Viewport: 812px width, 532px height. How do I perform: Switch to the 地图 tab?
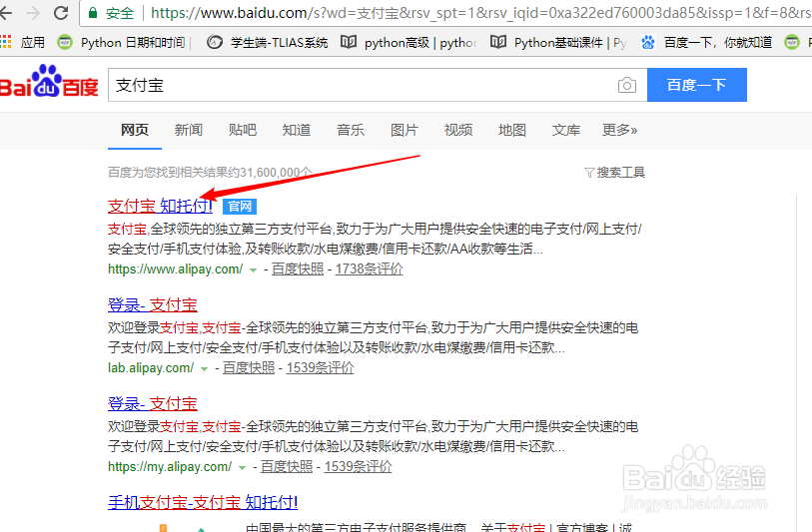click(x=512, y=130)
